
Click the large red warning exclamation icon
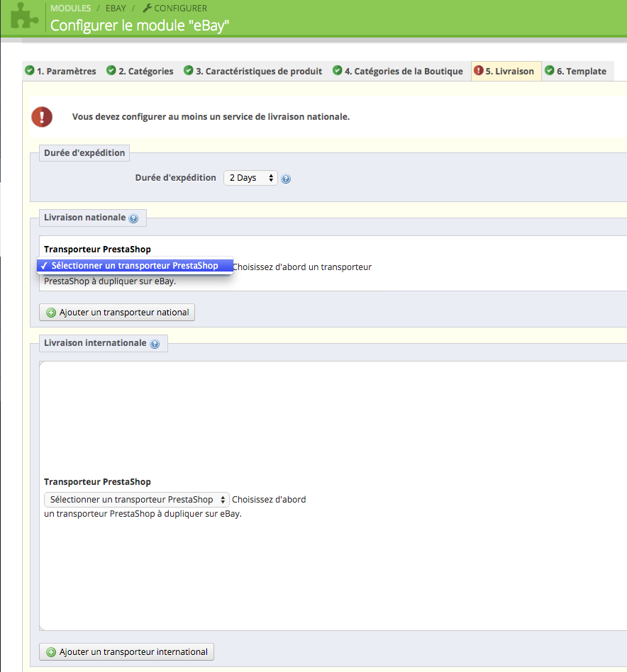pyautogui.click(x=42, y=116)
